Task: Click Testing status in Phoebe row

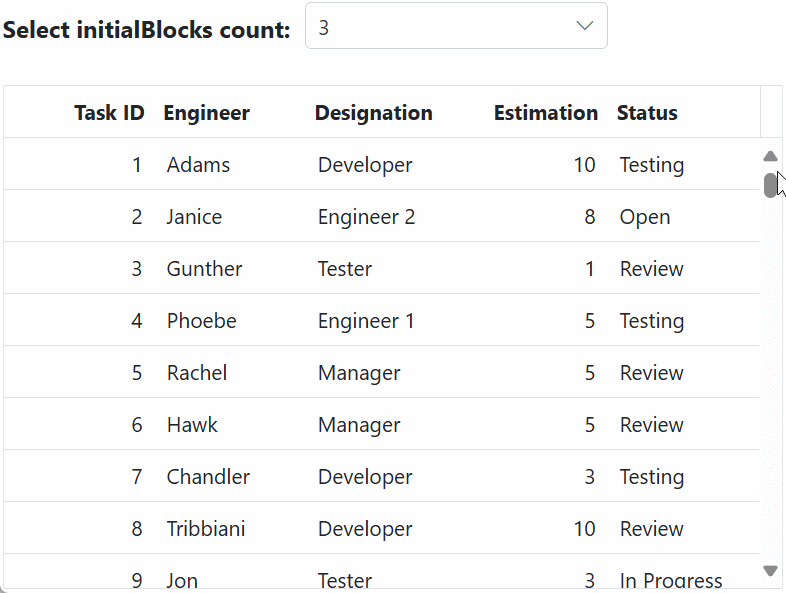Action: point(652,321)
